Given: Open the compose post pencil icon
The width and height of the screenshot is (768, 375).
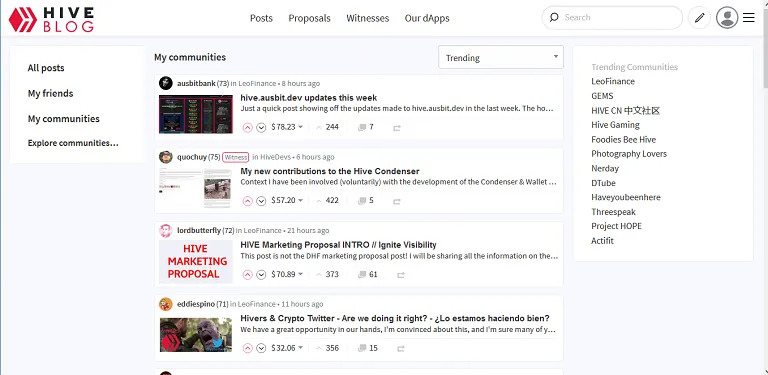Looking at the screenshot, I should 699,18.
